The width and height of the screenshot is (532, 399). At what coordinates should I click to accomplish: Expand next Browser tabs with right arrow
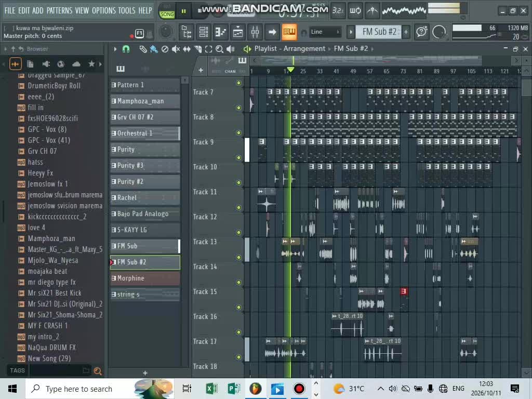(x=100, y=64)
